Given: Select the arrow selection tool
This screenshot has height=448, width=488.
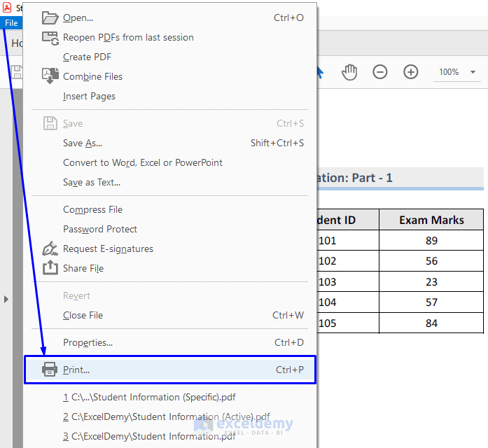Looking at the screenshot, I should tap(320, 72).
